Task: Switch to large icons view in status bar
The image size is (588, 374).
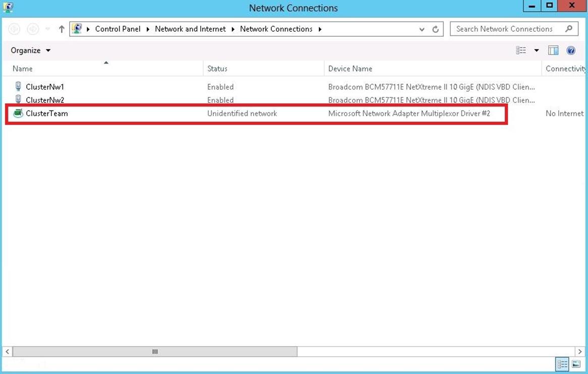Action: [576, 364]
